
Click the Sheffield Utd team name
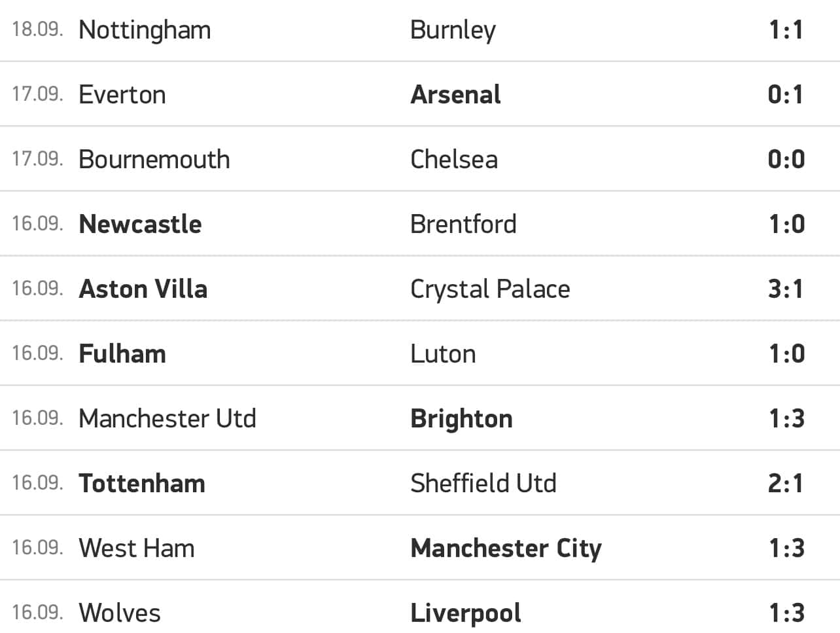483,484
